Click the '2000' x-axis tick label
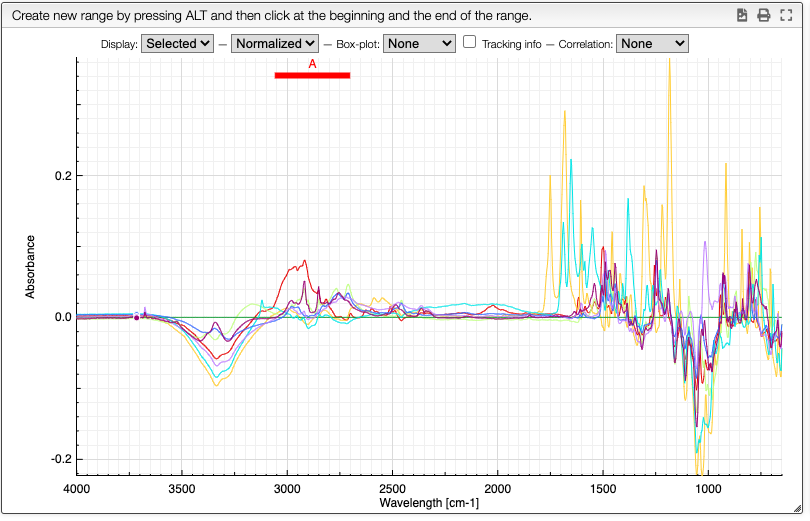Image resolution: width=810 pixels, height=521 pixels. (497, 489)
